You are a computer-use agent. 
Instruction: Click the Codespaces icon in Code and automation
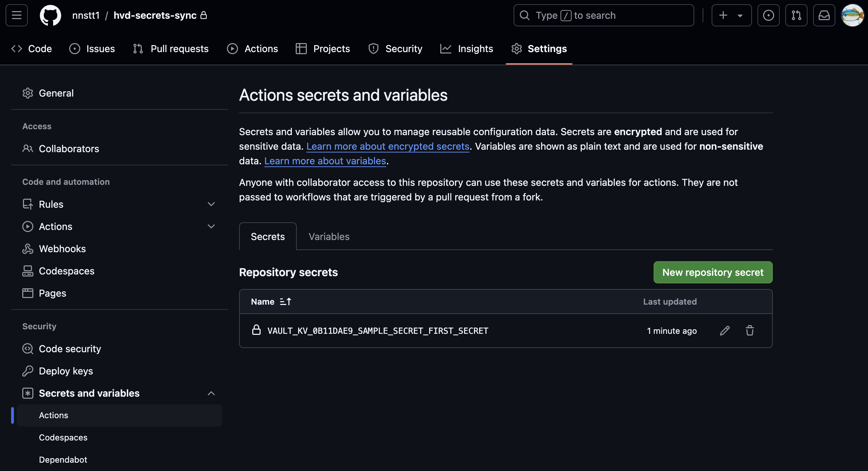[x=28, y=271]
